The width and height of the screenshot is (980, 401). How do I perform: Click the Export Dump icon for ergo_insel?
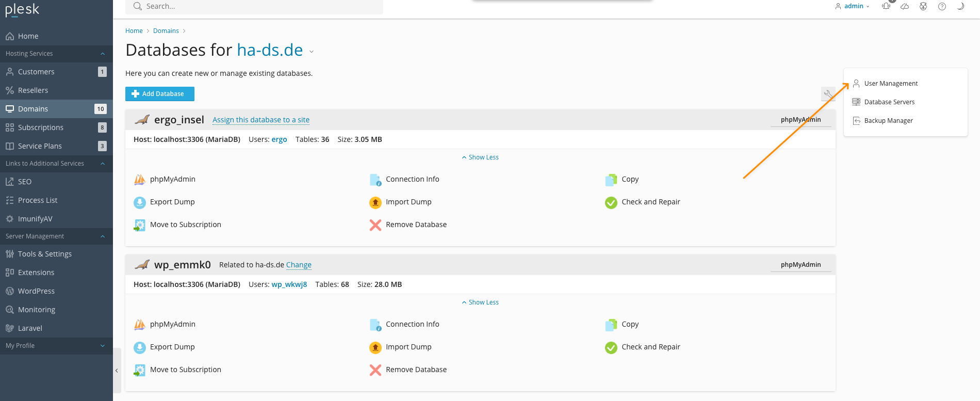tap(140, 202)
